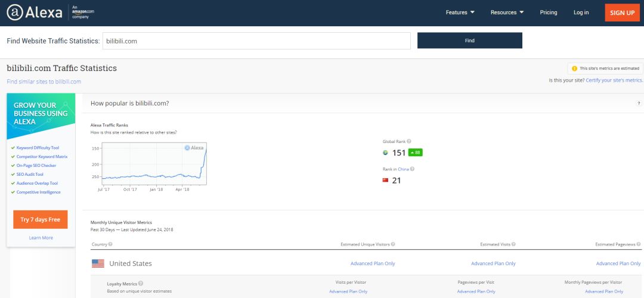Click the United States flag icon
This screenshot has height=298, width=644.
pyautogui.click(x=98, y=263)
